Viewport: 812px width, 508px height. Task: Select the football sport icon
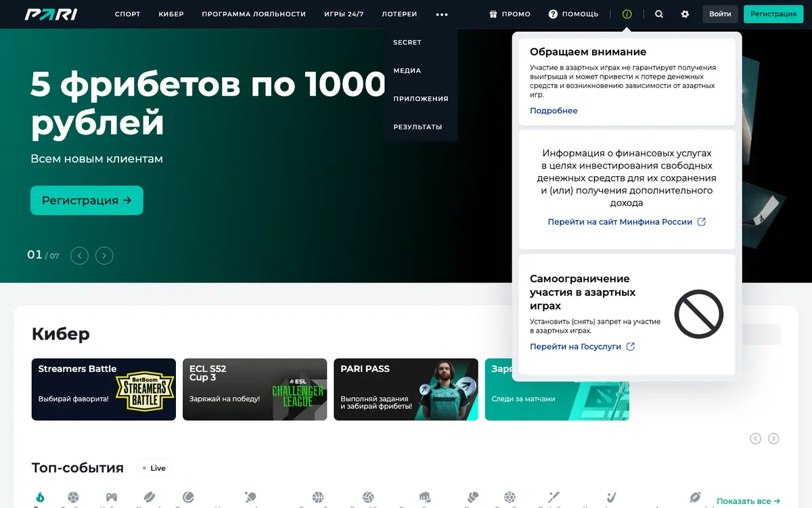pos(73,497)
